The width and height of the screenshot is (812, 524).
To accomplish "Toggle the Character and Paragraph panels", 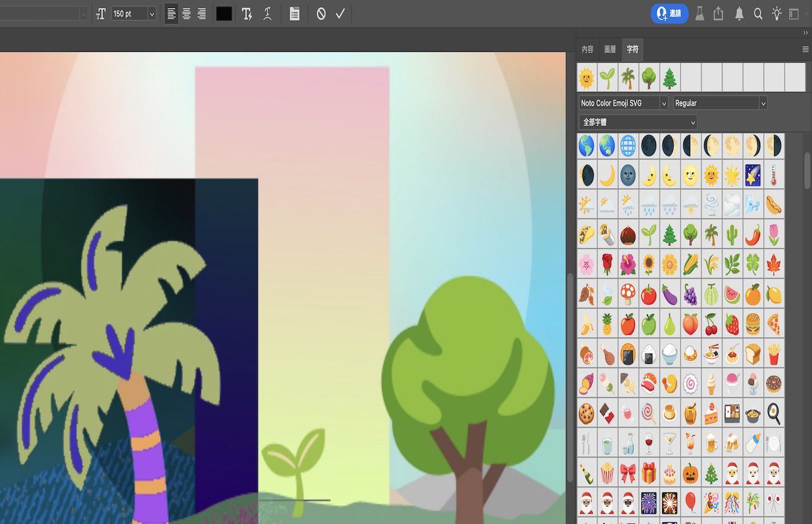I will [x=294, y=13].
